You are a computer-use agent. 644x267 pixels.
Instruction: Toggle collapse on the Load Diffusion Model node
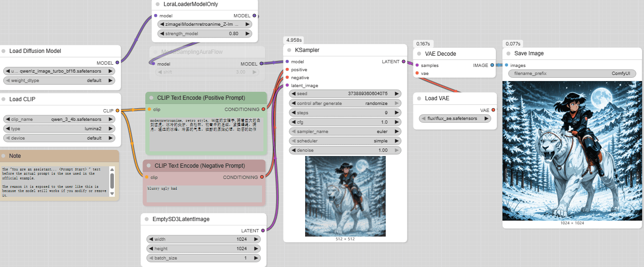tap(4, 51)
